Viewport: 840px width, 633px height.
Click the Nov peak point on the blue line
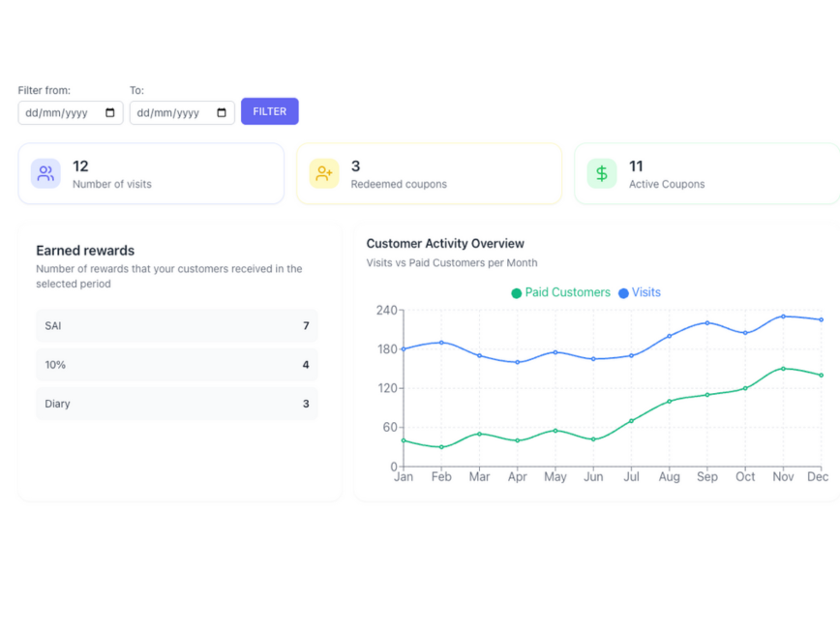pyautogui.click(x=783, y=316)
